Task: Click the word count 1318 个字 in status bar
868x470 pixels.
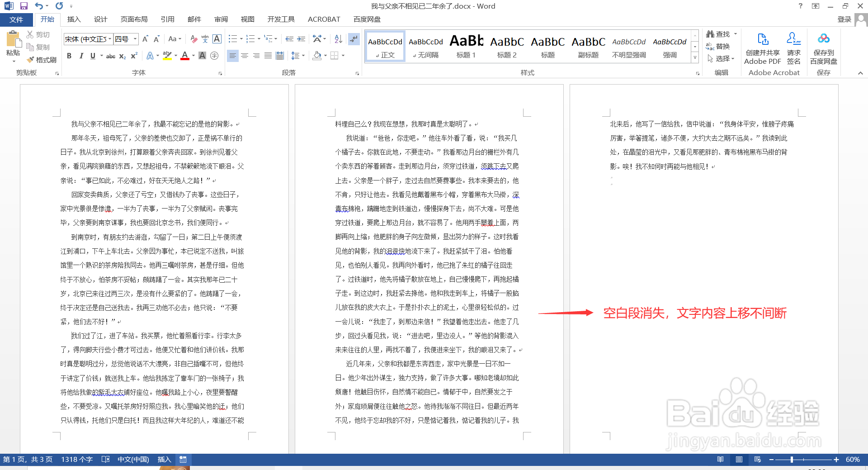Action: coord(76,459)
